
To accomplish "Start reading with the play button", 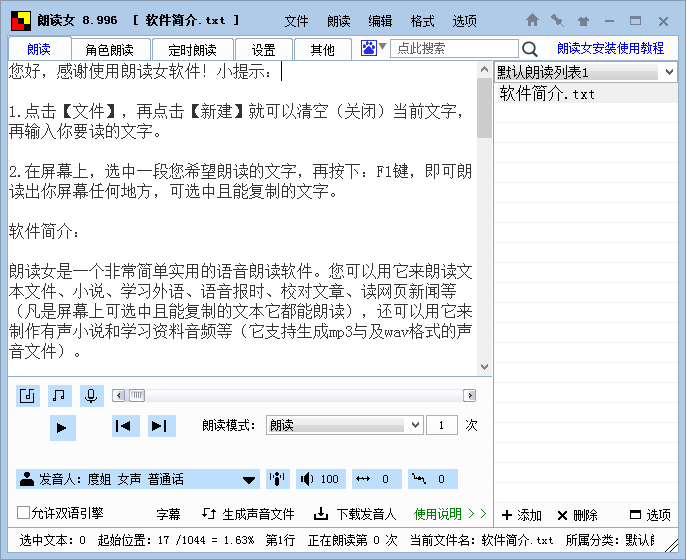I will [x=63, y=427].
